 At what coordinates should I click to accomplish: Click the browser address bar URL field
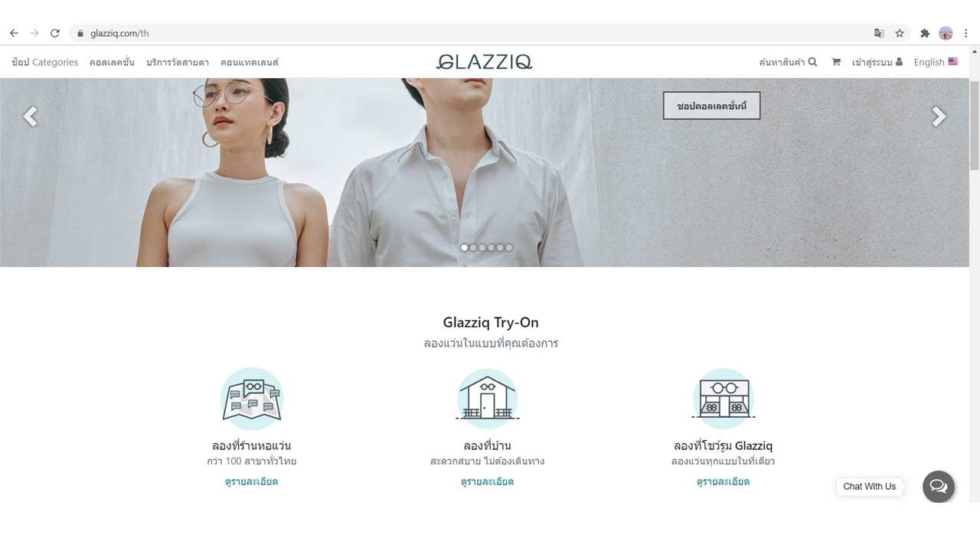[x=475, y=33]
